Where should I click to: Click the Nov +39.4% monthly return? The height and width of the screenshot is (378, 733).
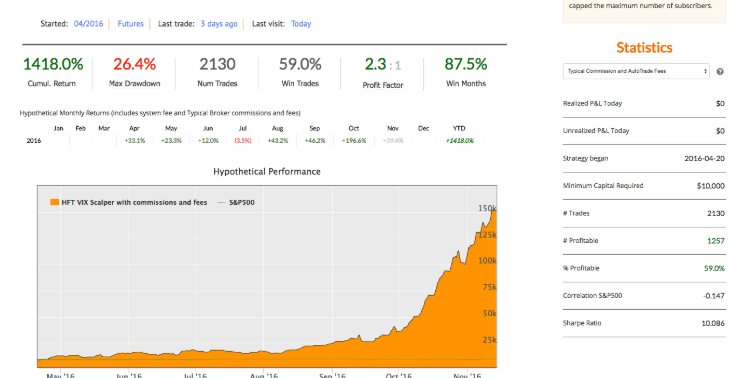pos(393,141)
